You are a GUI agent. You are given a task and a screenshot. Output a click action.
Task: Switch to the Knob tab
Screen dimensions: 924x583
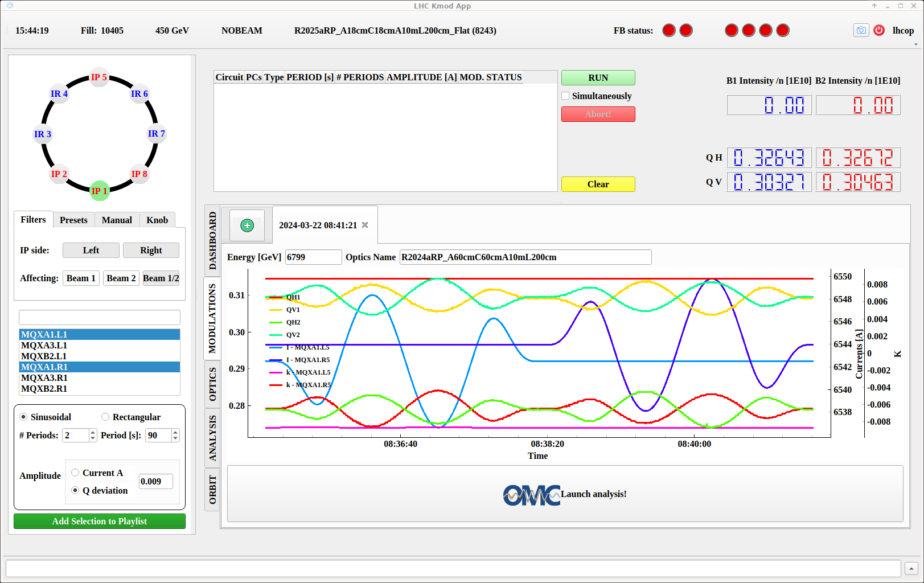pyautogui.click(x=157, y=220)
